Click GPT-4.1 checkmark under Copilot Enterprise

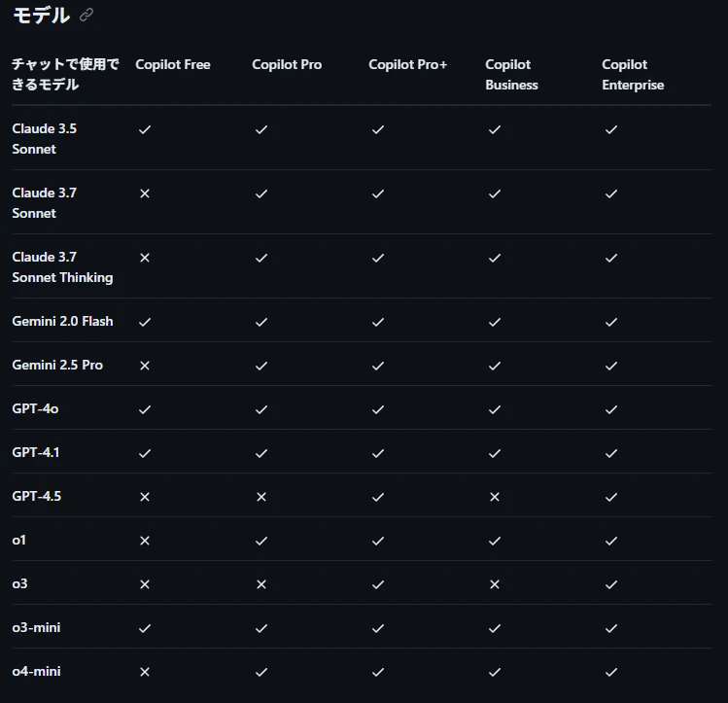coord(611,453)
